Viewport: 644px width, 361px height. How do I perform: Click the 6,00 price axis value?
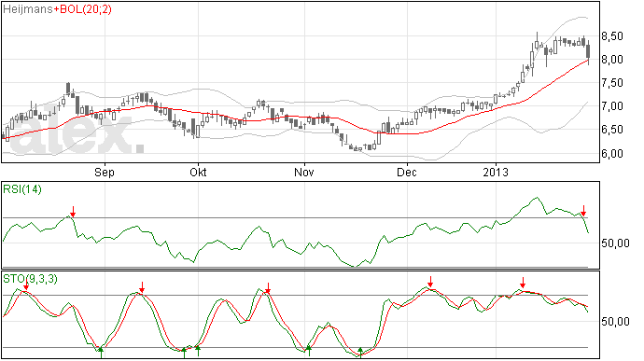(612, 154)
